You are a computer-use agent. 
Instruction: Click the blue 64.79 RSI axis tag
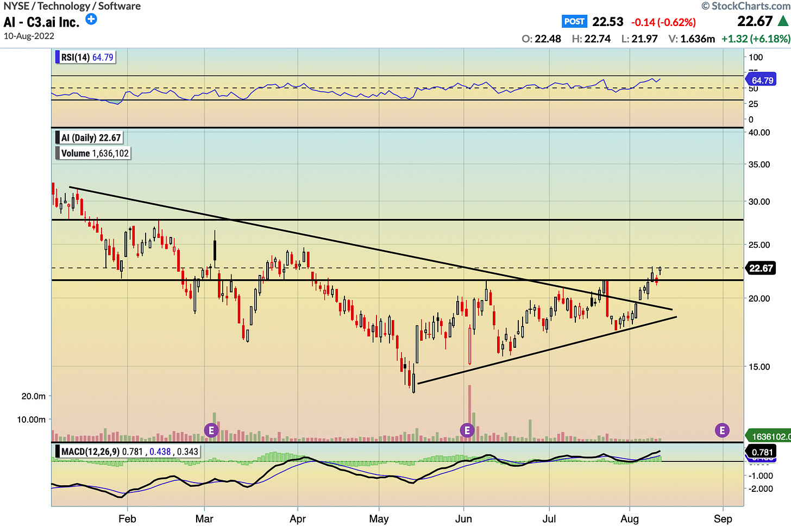(x=762, y=80)
